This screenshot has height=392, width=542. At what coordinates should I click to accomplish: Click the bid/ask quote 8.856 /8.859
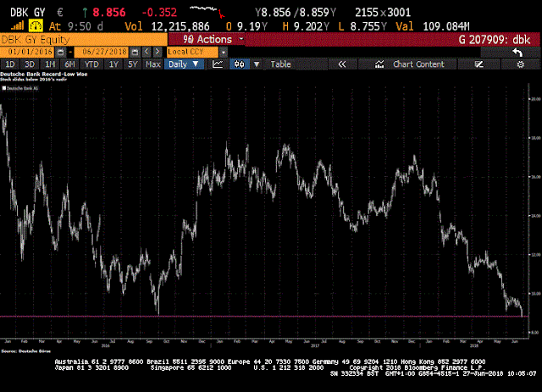(295, 13)
